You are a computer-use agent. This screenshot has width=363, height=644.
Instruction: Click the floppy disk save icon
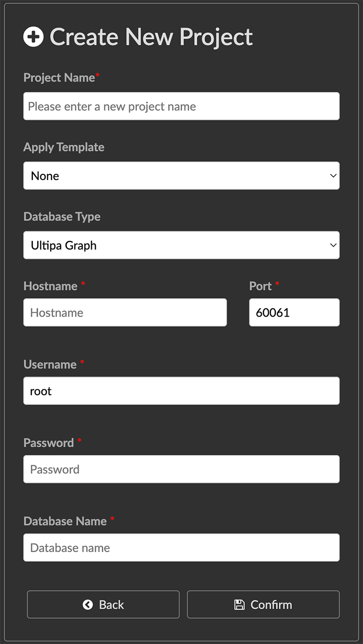(x=239, y=605)
